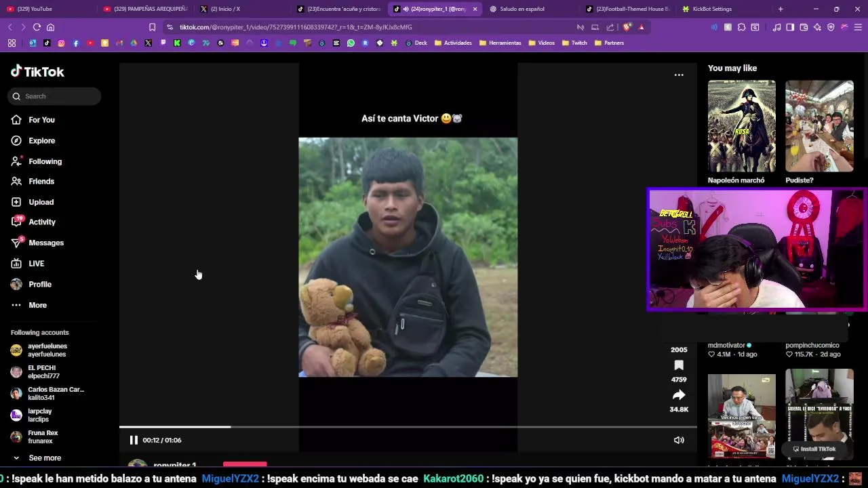Go to browser home page
Screen dimensions: 868x488
click(x=50, y=27)
